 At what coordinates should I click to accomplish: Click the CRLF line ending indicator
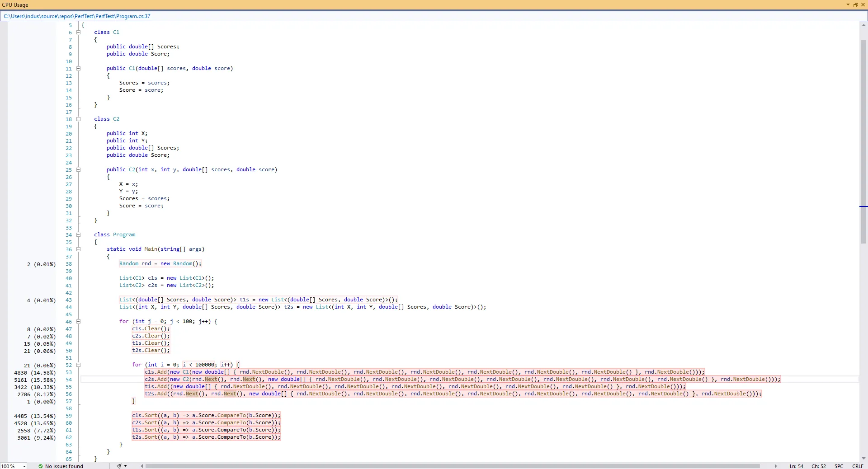tap(858, 466)
